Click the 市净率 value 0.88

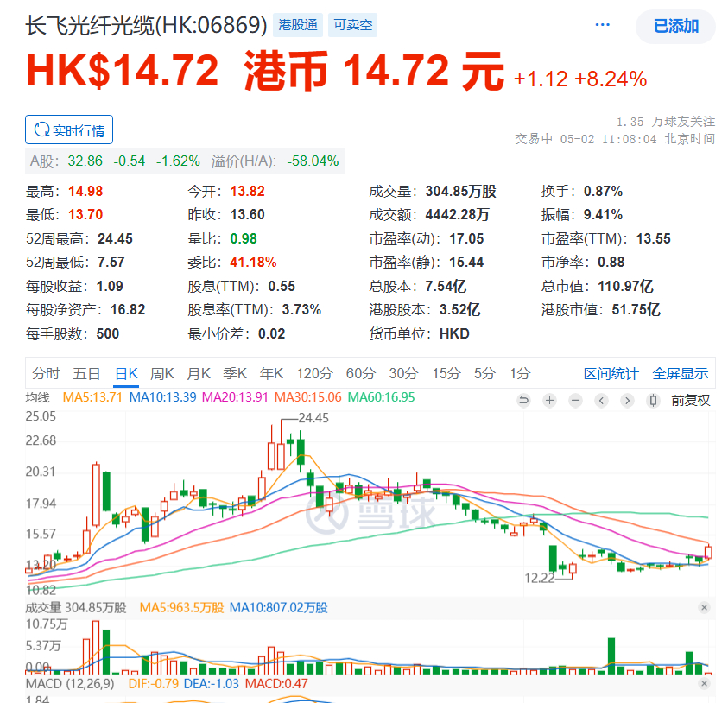pos(611,262)
